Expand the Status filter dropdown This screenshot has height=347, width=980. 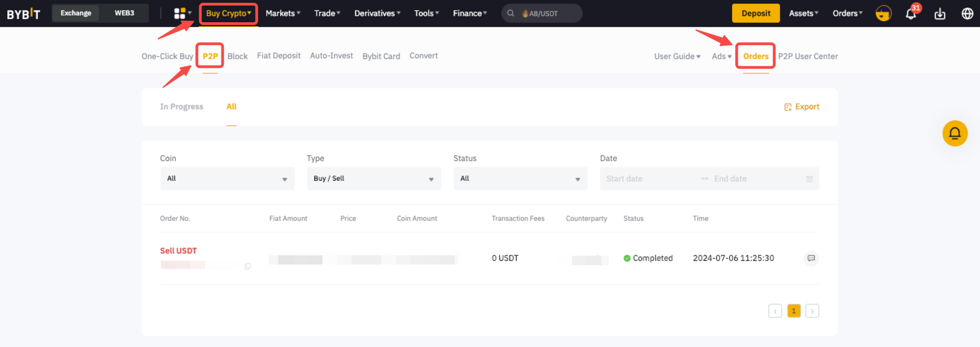520,179
